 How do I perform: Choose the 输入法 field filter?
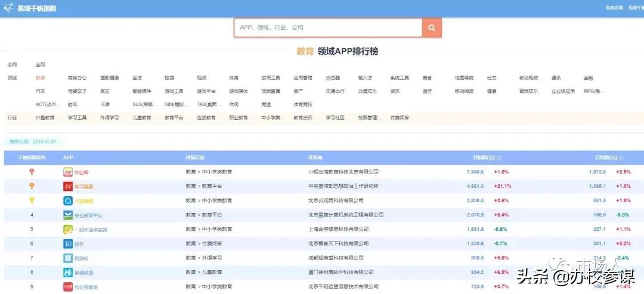pos(365,78)
